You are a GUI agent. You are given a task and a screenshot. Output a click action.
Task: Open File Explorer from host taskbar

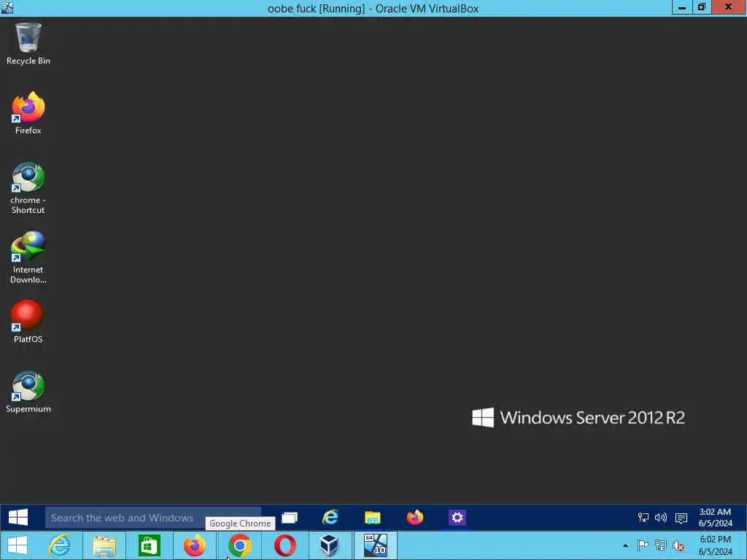[x=104, y=546]
